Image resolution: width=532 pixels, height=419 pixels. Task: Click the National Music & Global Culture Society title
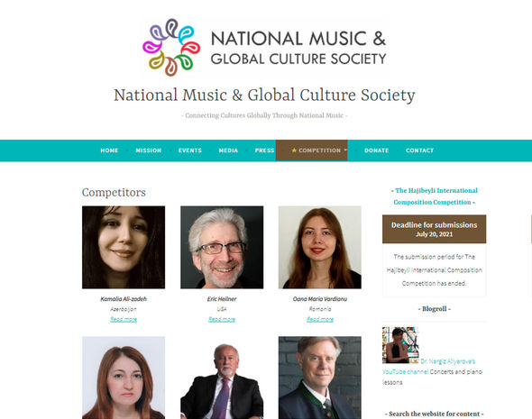coord(264,95)
